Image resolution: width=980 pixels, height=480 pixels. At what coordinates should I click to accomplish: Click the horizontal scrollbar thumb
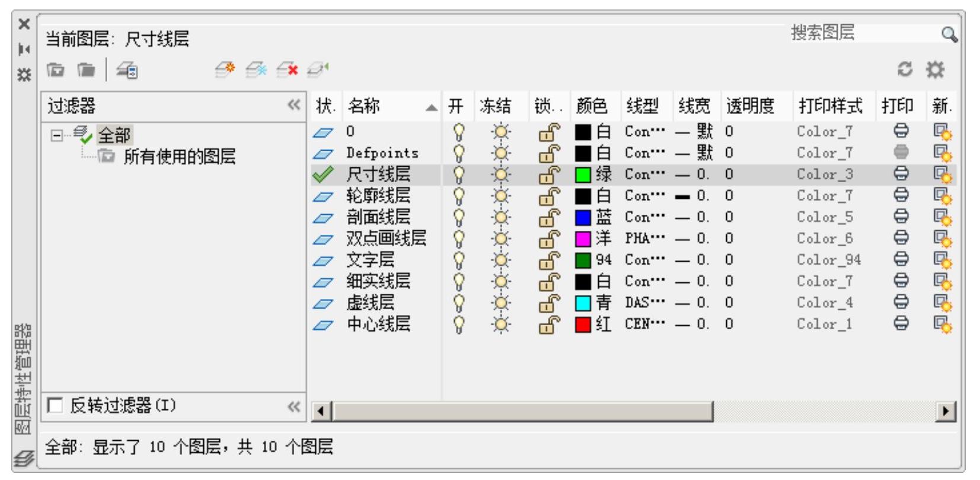tap(523, 411)
